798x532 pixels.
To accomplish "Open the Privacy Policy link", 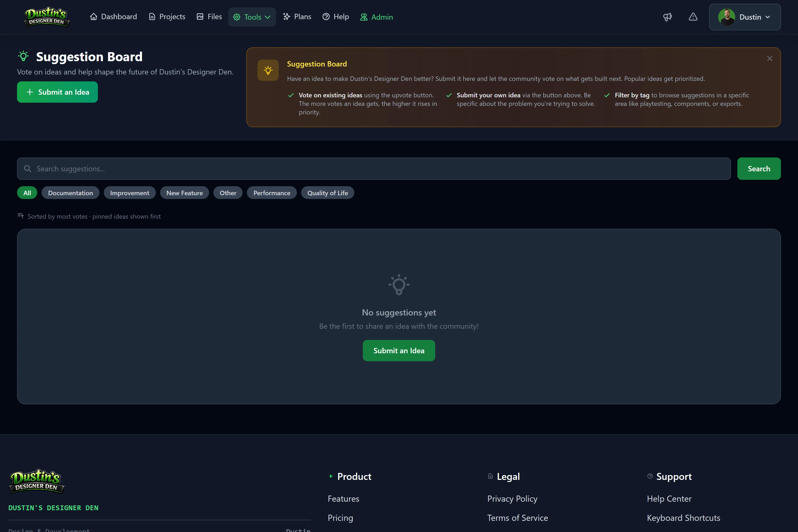I will point(512,499).
